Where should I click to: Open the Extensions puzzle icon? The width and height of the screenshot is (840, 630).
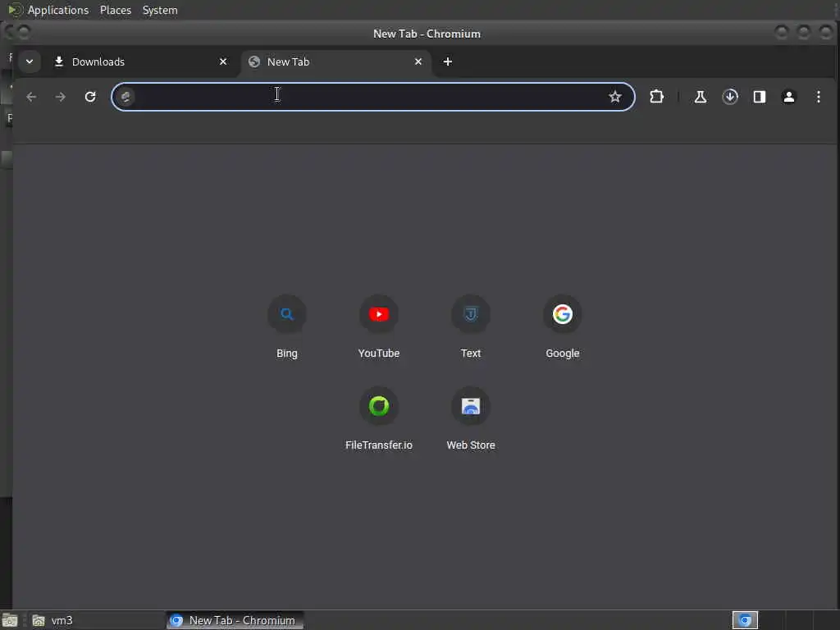[x=657, y=97]
